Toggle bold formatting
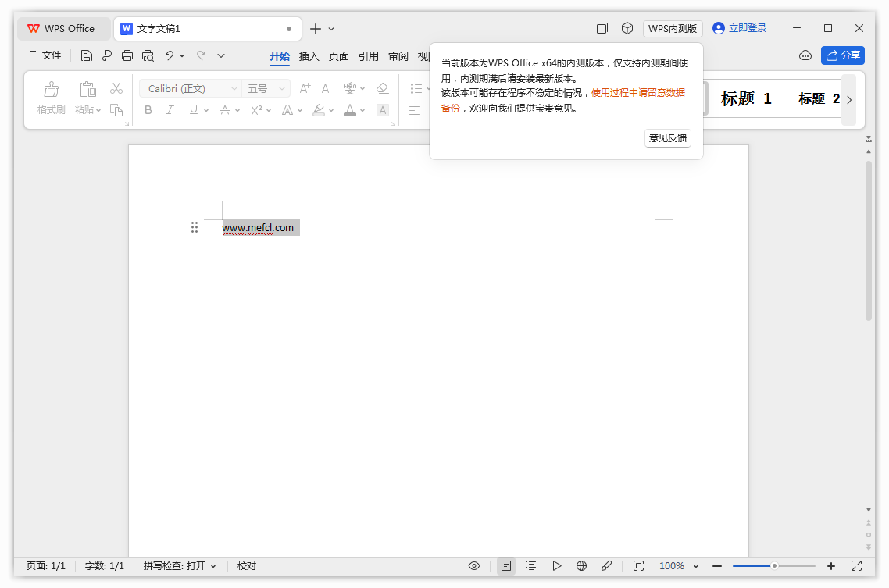 tap(148, 110)
